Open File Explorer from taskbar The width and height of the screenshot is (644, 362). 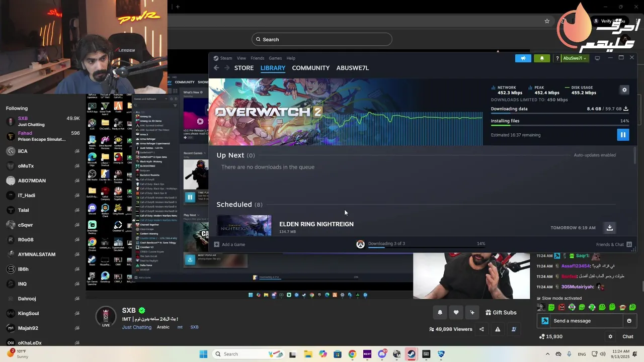click(x=307, y=354)
